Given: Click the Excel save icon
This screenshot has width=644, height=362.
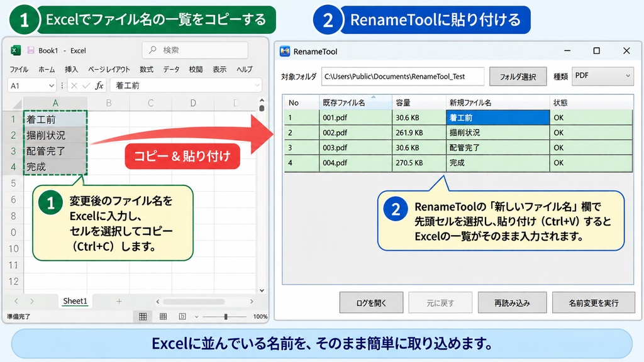Looking at the screenshot, I should [31, 50].
